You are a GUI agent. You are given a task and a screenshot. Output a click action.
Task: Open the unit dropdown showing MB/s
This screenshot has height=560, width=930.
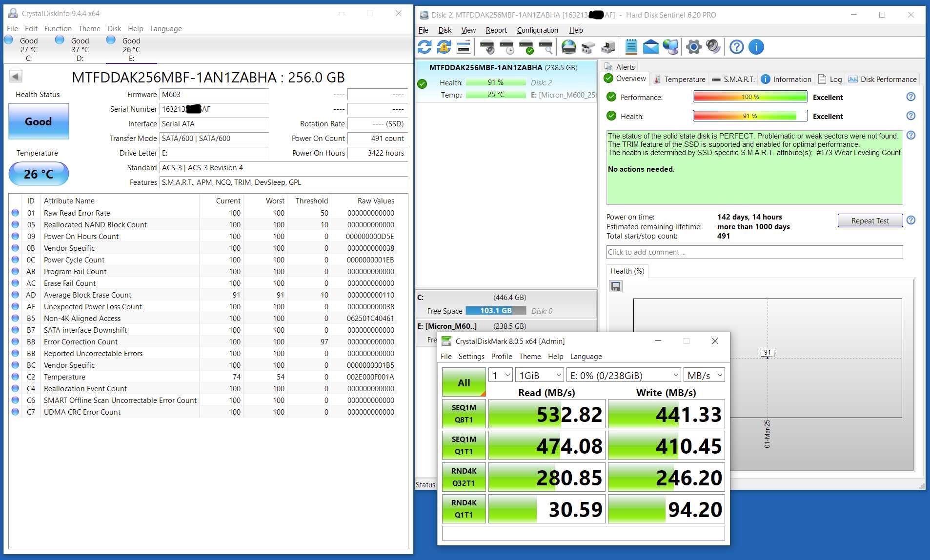704,375
